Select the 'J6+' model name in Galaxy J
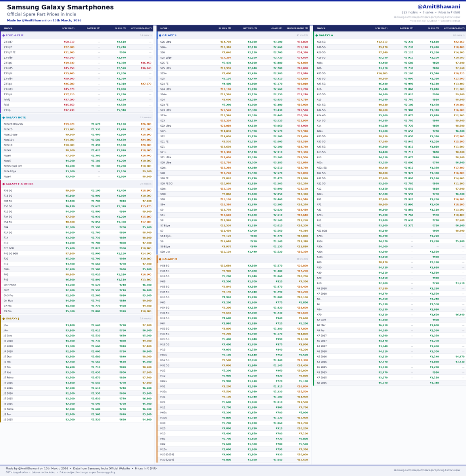Screen dimensions: 466x476 coord(6,325)
